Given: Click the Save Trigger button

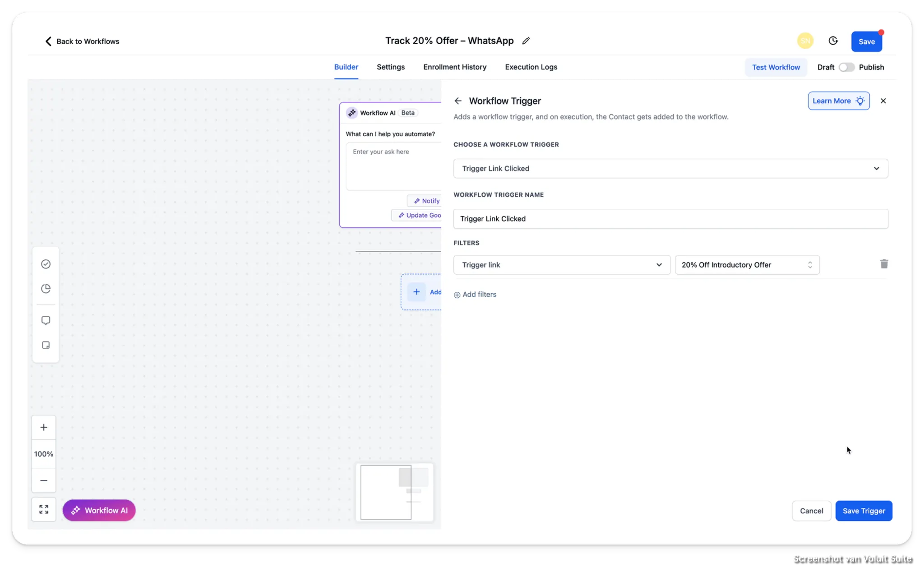Looking at the screenshot, I should coord(864,511).
